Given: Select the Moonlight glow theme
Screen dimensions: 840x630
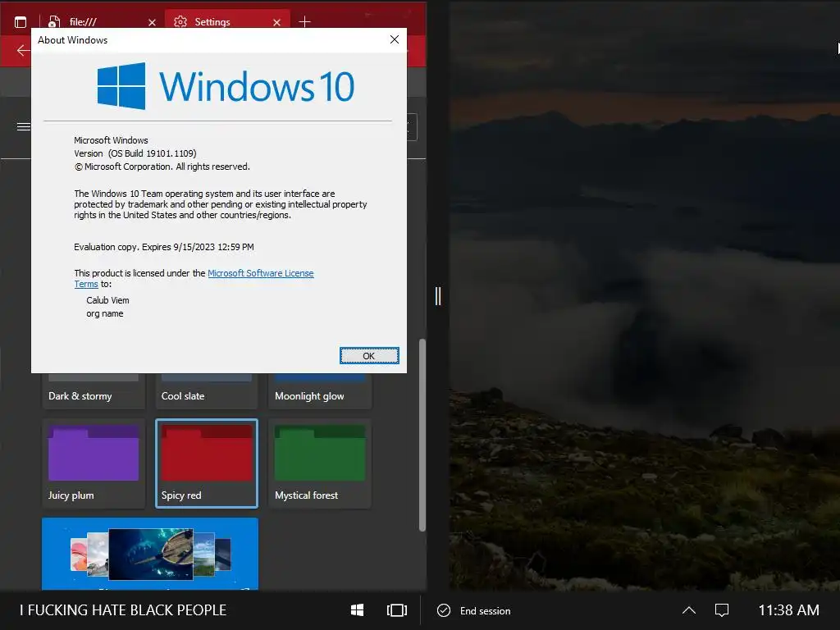Looking at the screenshot, I should 320,391.
